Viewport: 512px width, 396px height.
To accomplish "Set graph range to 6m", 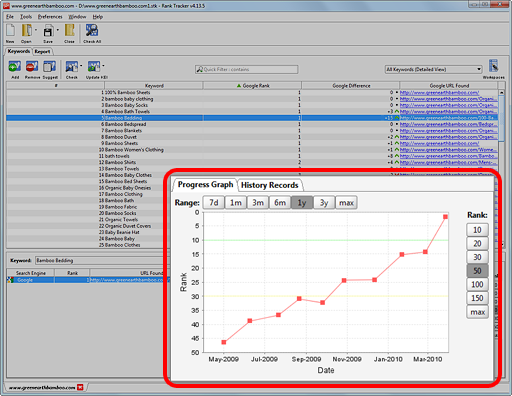I will [x=280, y=203].
